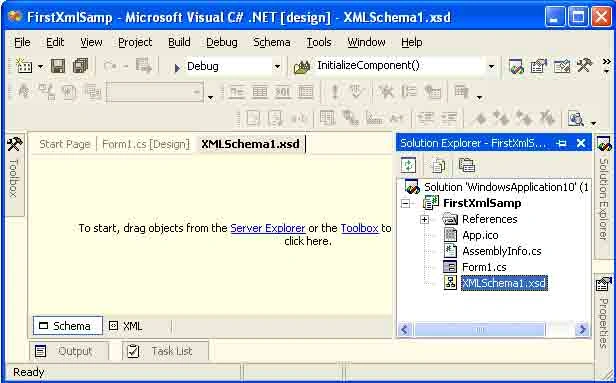This screenshot has width=616, height=383.
Task: Open the View menu
Action: tap(91, 42)
